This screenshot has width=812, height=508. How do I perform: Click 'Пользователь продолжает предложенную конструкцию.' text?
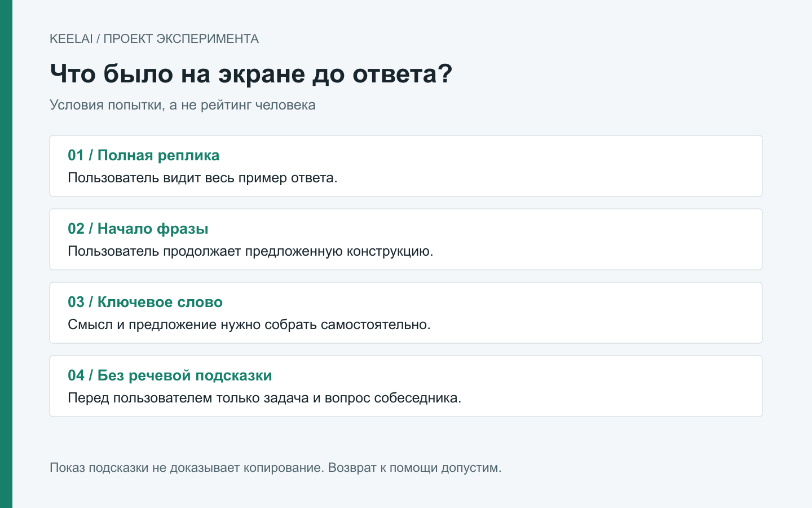[x=250, y=251]
